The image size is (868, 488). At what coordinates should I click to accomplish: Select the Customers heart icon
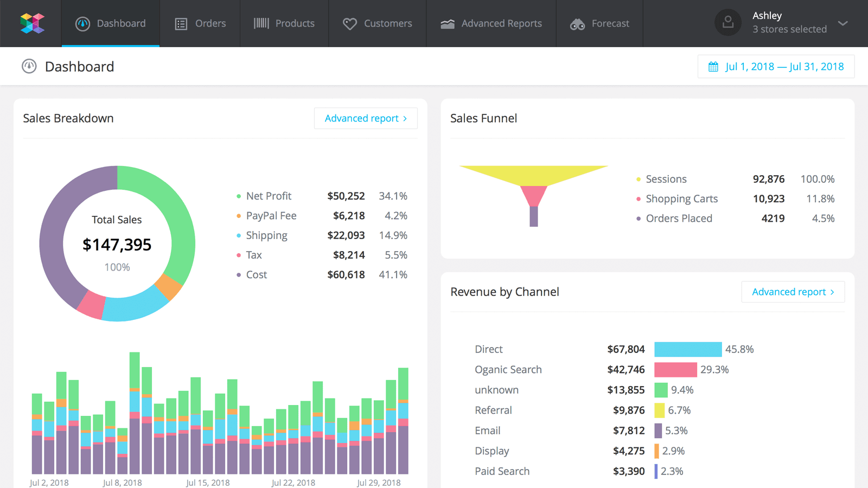click(x=350, y=23)
